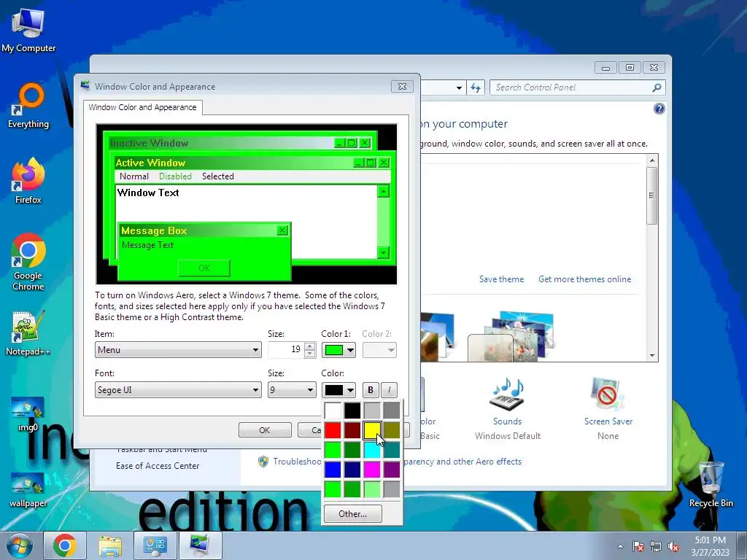Open the font Color dropdown
The image size is (747, 560).
[338, 390]
